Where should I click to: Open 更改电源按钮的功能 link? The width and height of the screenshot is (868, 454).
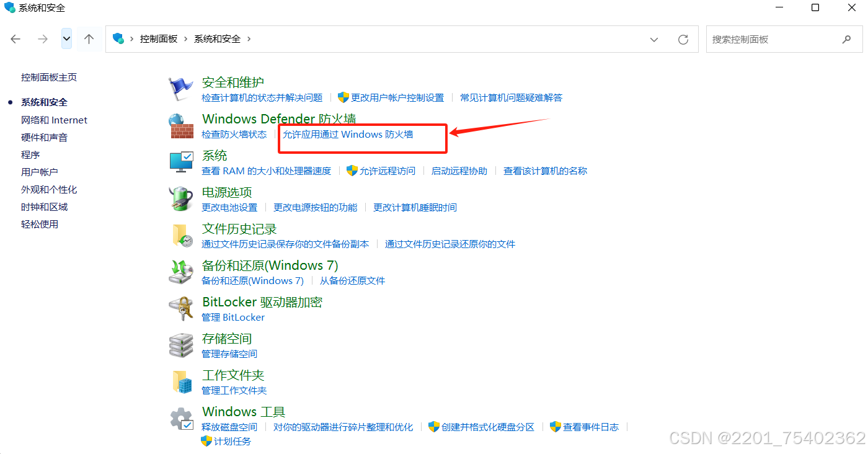[x=316, y=207]
